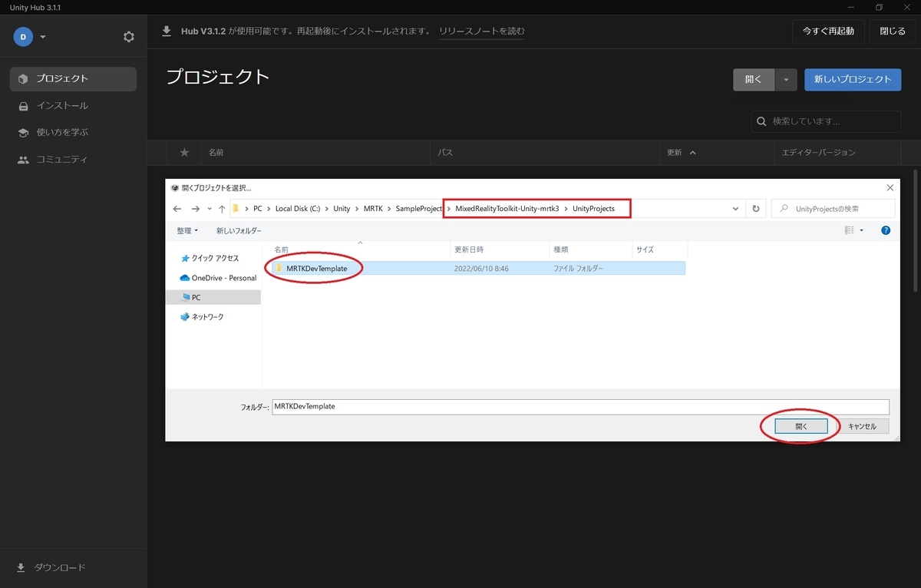The width and height of the screenshot is (921, 588).
Task: Expand the view options dropdown arrow
Action: click(861, 230)
